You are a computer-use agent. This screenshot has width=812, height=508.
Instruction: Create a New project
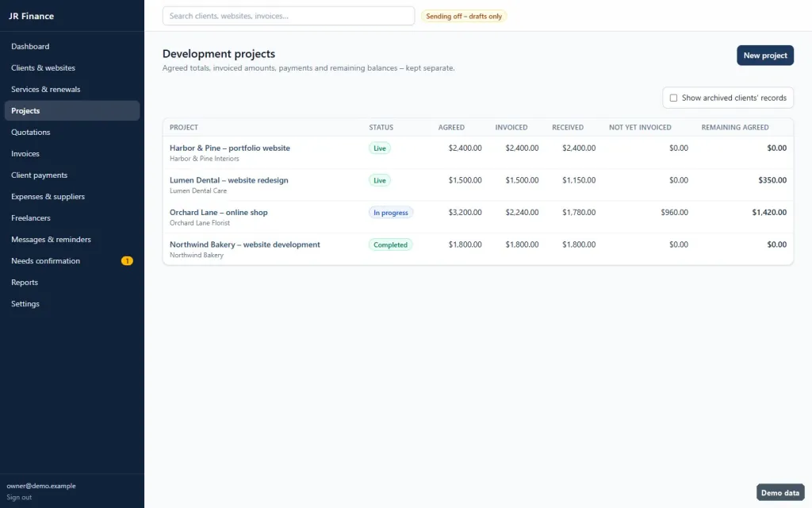click(x=765, y=56)
